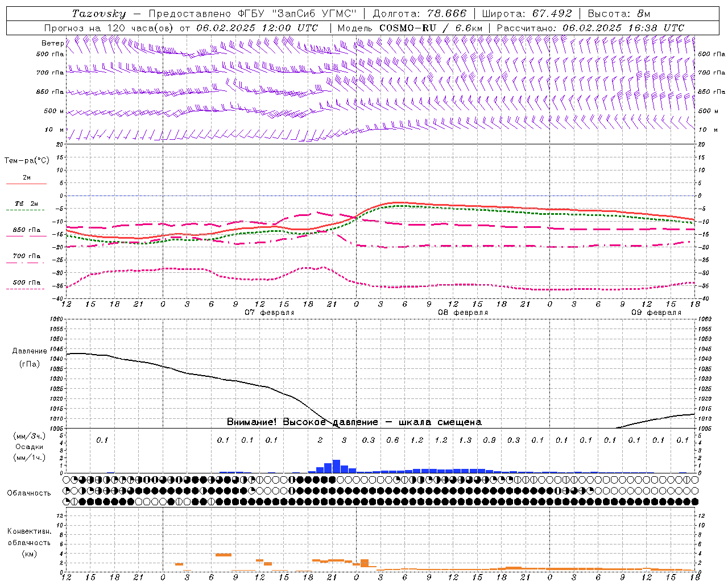Viewport: 728px width, 582px height.
Task: Click the "09 февраля" date label
Action: tap(656, 312)
